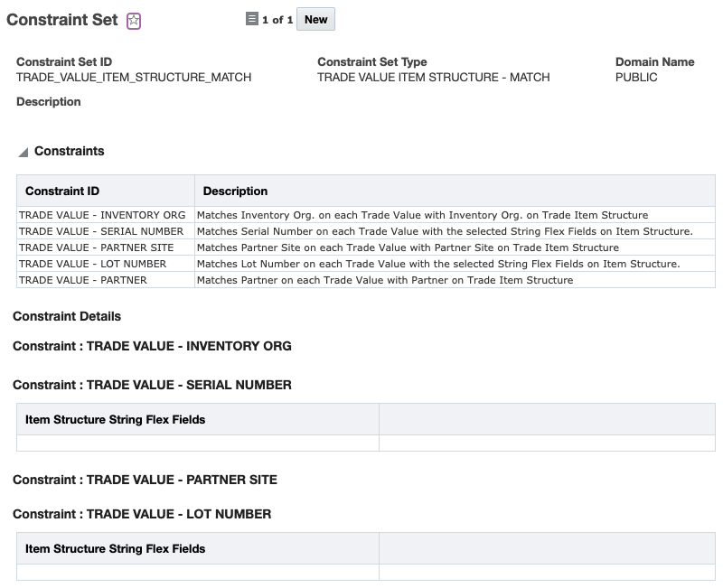
Task: Click the Constraint Set Type value text
Action: click(x=433, y=78)
